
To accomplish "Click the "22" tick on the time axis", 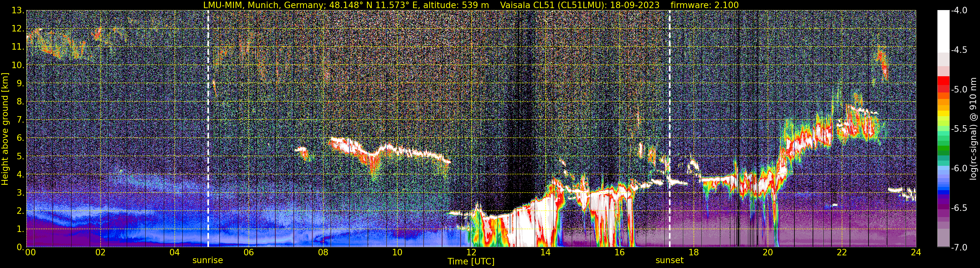I will [842, 252].
